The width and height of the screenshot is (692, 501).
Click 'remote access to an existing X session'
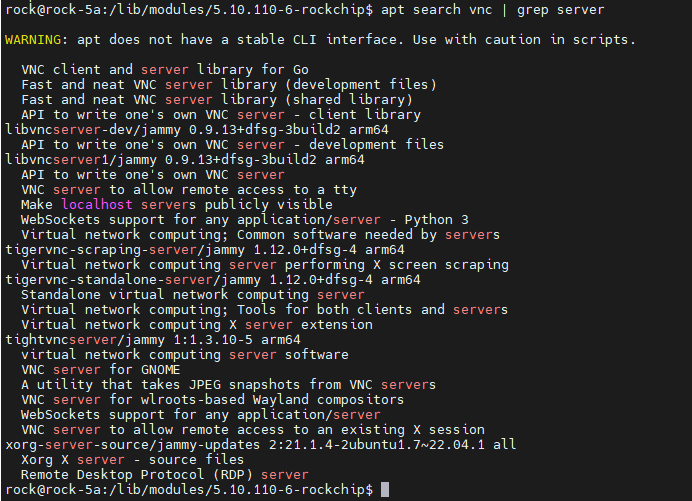tap(333, 430)
